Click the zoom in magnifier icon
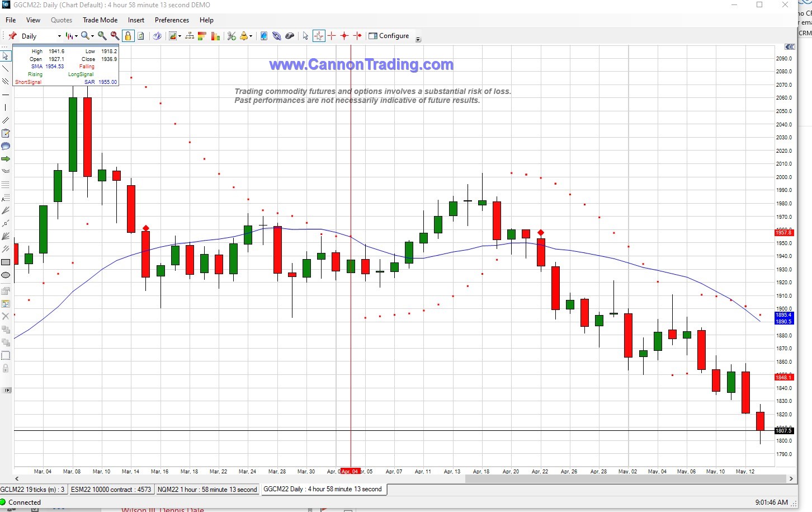 102,36
